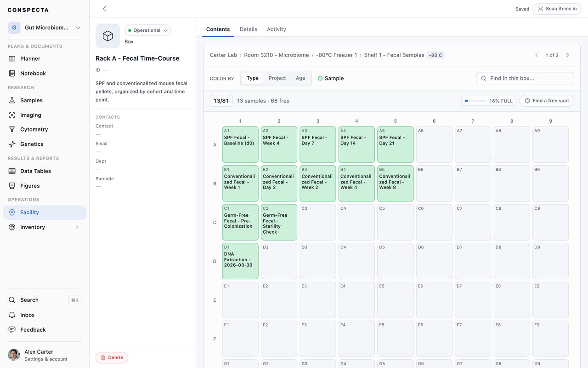Image resolution: width=588 pixels, height=368 pixels.
Task: Select empty slot A9
Action: coord(550,144)
